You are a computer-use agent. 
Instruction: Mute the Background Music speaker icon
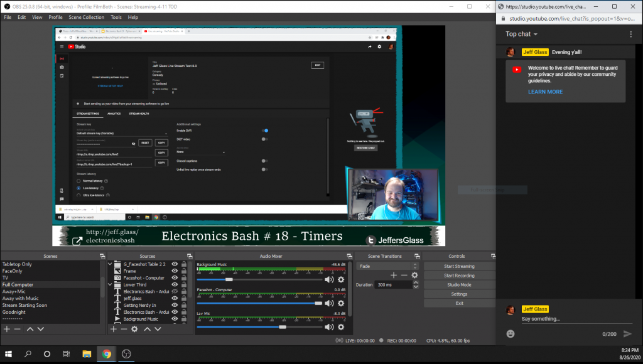(329, 279)
